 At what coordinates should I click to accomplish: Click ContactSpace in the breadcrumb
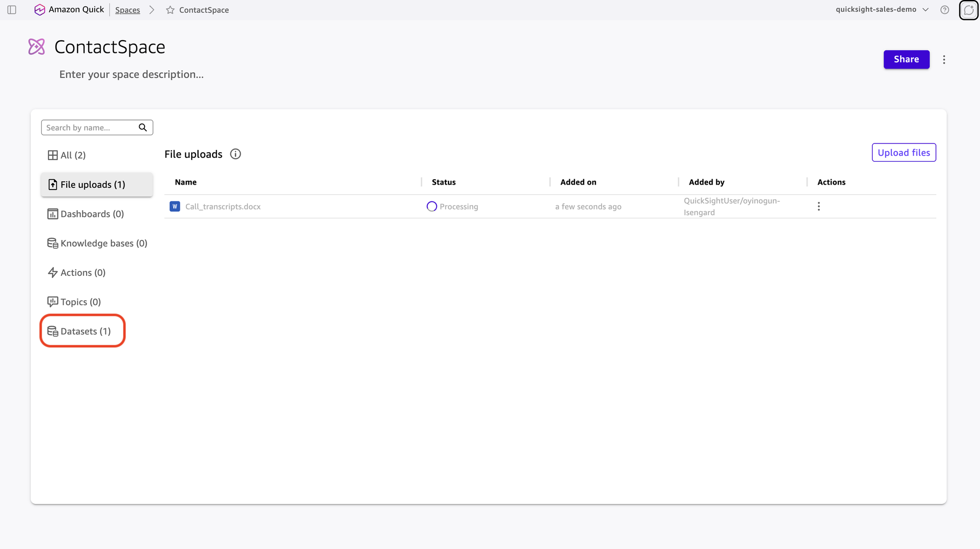[x=204, y=10]
